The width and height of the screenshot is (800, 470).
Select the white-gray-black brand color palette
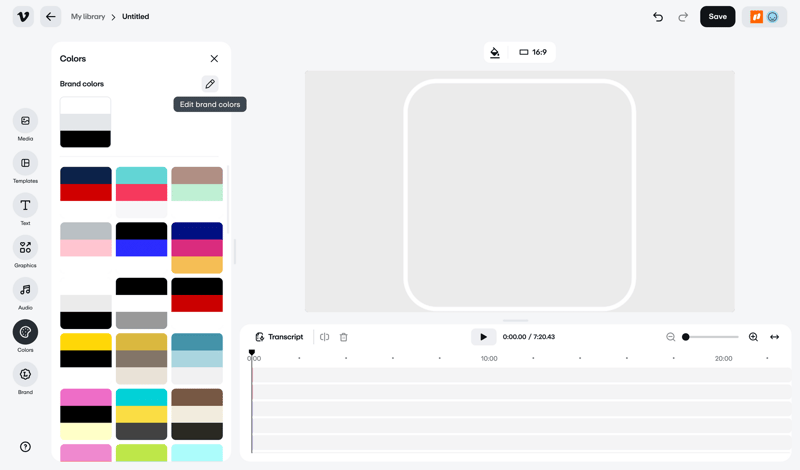[85, 122]
